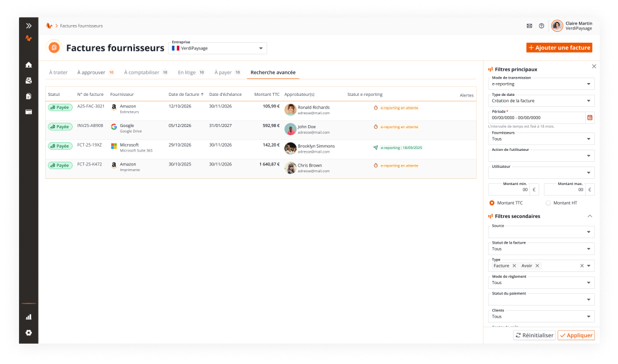Open the statistics chart icon in sidebar

click(x=29, y=317)
